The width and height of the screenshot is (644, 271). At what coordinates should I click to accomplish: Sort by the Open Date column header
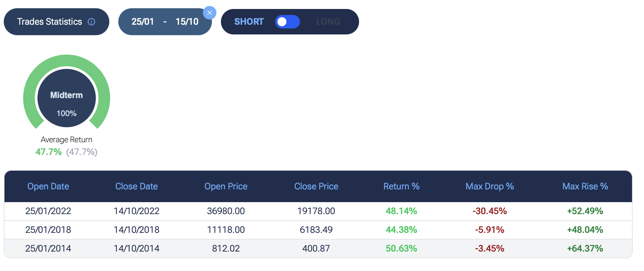click(48, 186)
